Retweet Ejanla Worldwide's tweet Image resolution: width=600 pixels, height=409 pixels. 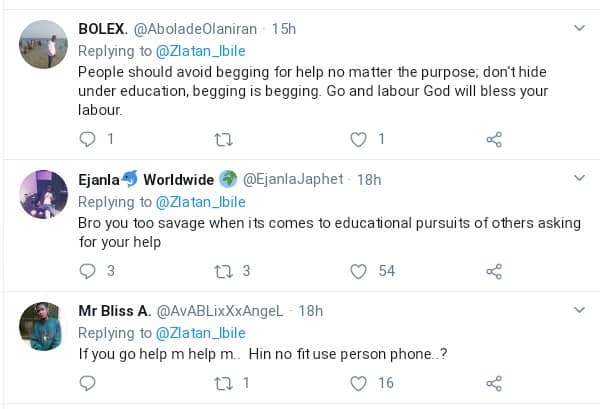pyautogui.click(x=224, y=271)
